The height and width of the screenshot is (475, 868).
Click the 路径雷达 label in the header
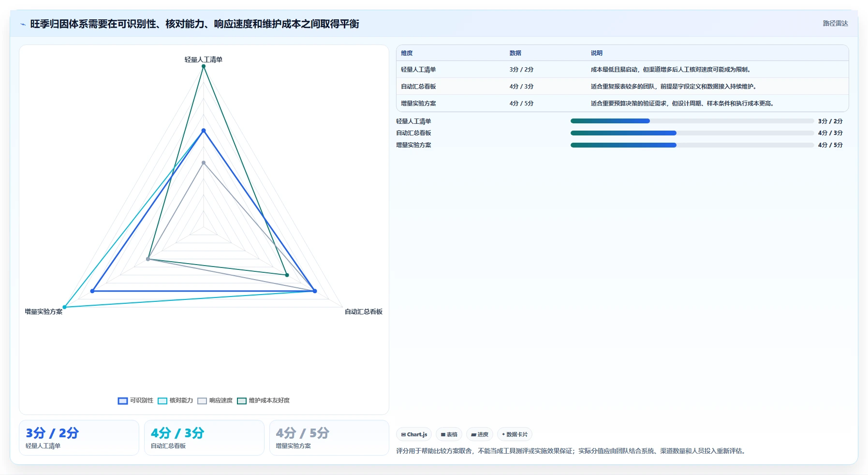(835, 23)
